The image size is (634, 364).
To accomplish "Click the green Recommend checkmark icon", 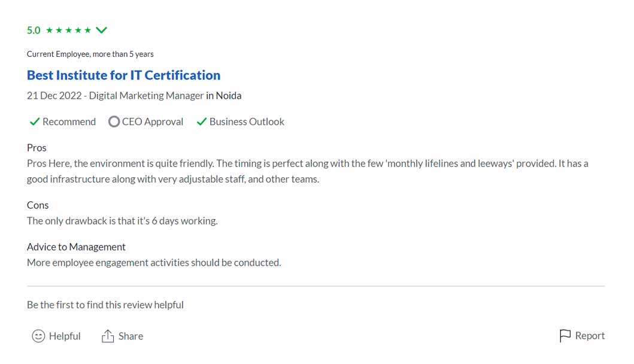I will pyautogui.click(x=35, y=122).
